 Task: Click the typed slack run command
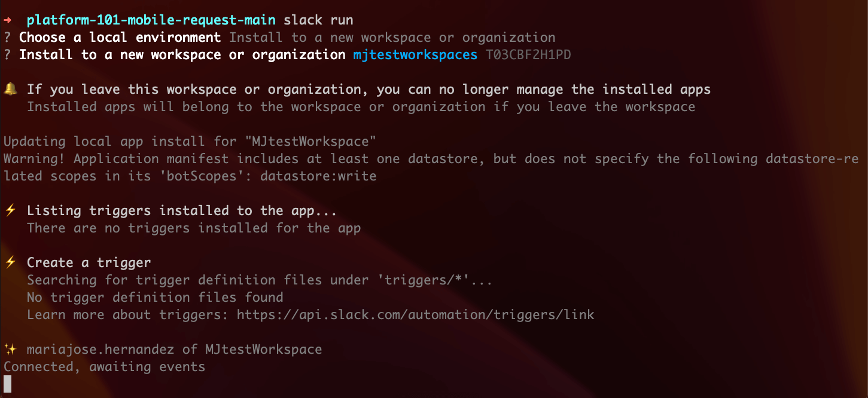tap(318, 20)
